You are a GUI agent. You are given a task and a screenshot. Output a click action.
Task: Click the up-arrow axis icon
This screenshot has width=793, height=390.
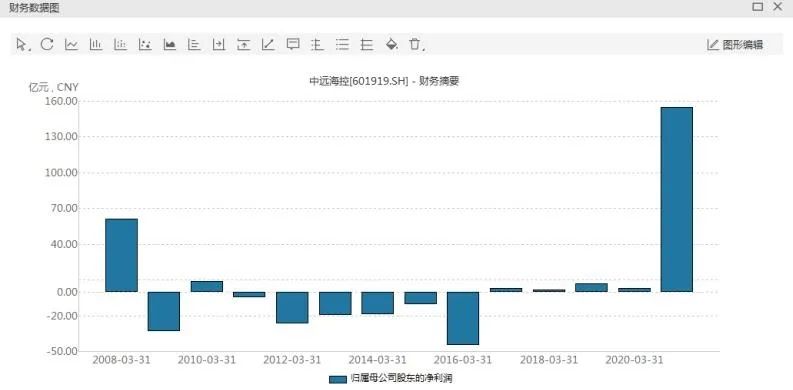(x=243, y=45)
